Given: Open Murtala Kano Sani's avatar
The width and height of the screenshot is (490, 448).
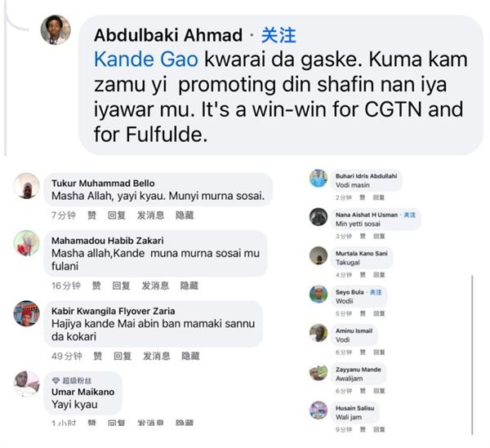Looking at the screenshot, I should [318, 255].
